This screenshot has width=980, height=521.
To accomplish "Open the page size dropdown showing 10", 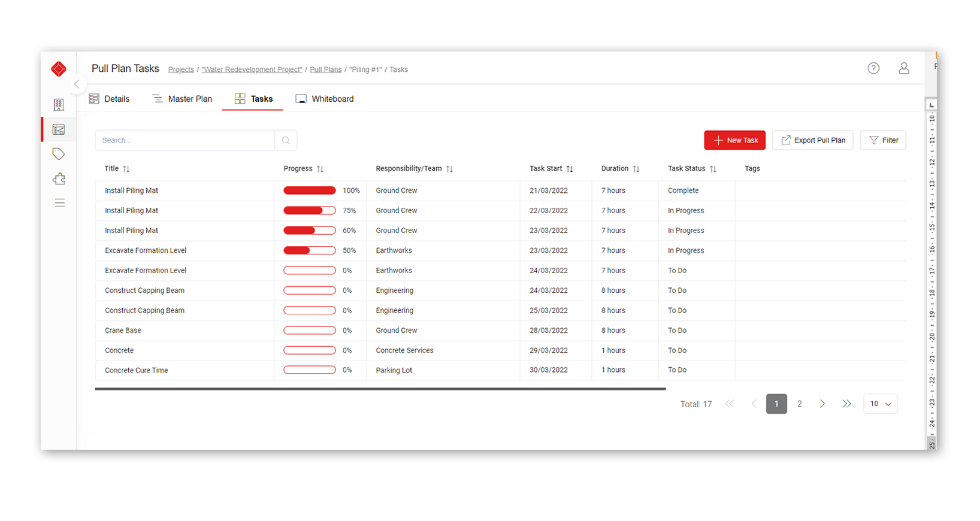I will [880, 404].
